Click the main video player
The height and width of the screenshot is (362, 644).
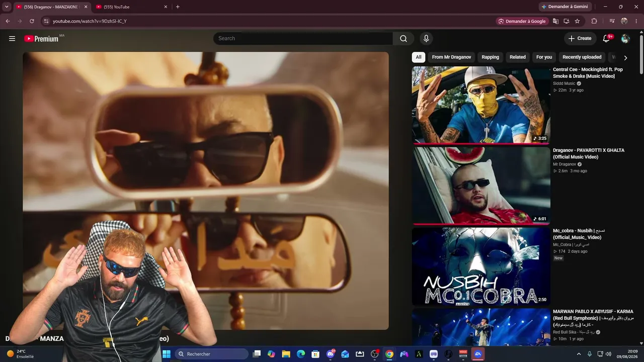click(206, 191)
